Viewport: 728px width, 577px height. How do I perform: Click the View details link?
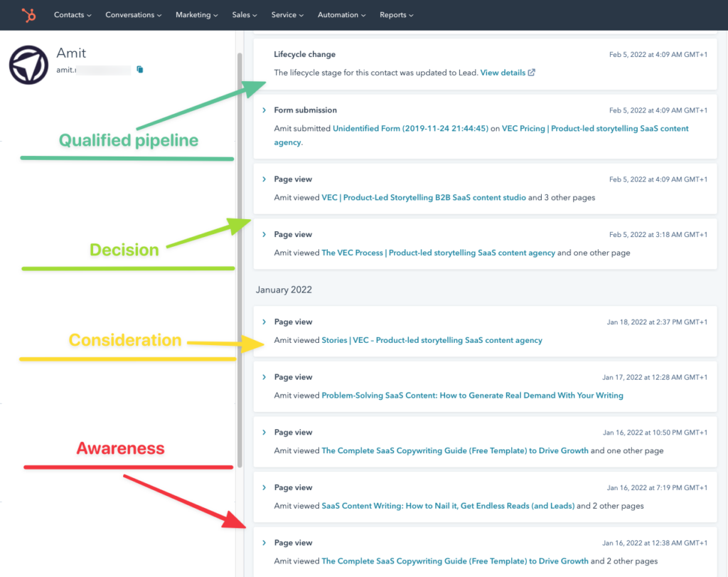pyautogui.click(x=503, y=73)
